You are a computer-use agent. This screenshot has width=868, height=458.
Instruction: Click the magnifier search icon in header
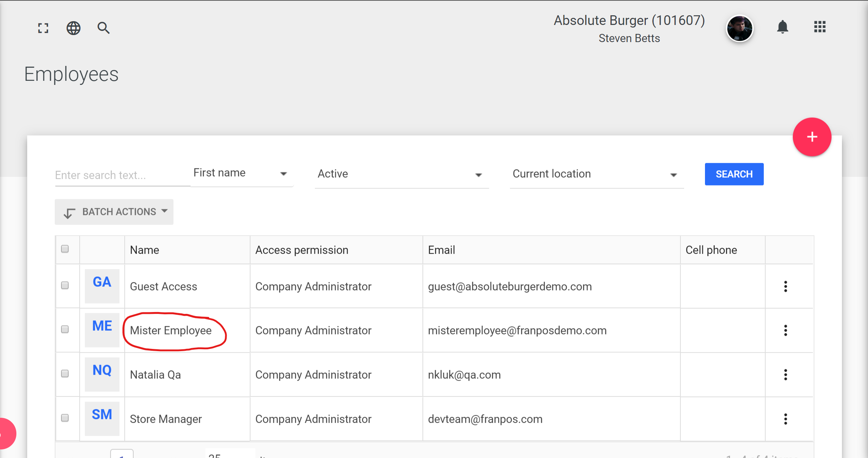pos(103,28)
